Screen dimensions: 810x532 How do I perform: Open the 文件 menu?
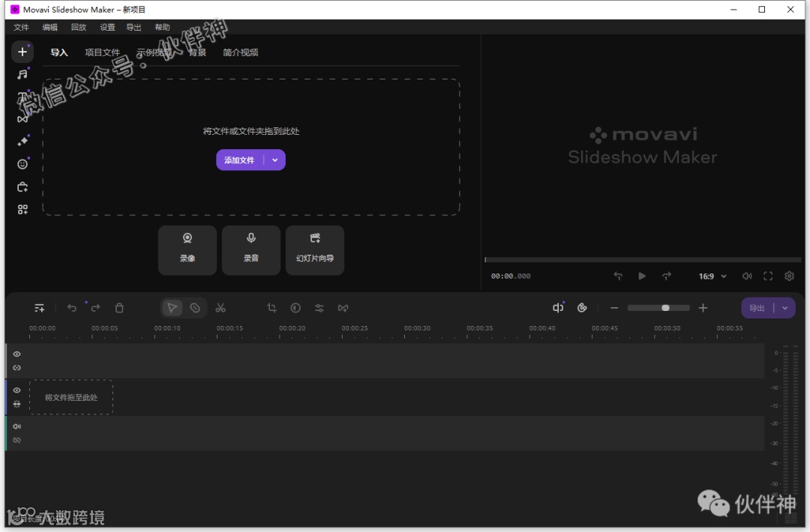click(x=21, y=27)
